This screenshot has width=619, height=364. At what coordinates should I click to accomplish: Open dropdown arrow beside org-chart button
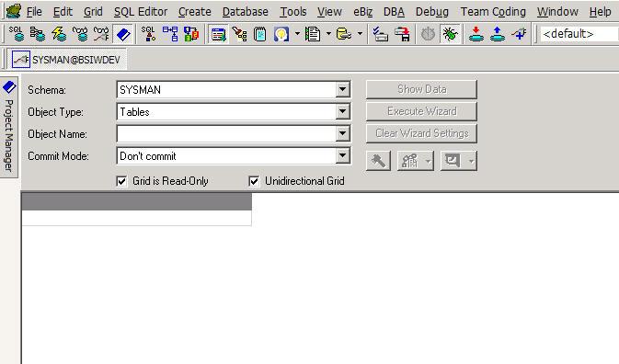coord(429,161)
